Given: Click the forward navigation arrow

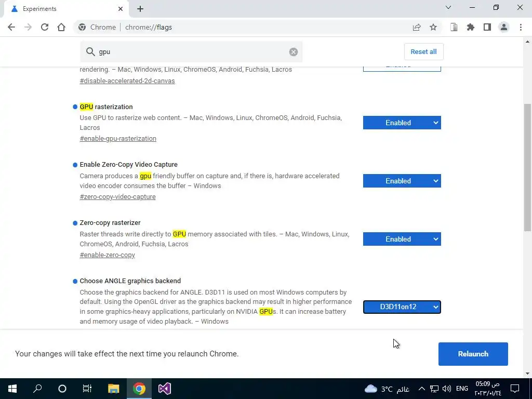Looking at the screenshot, I should 28,27.
